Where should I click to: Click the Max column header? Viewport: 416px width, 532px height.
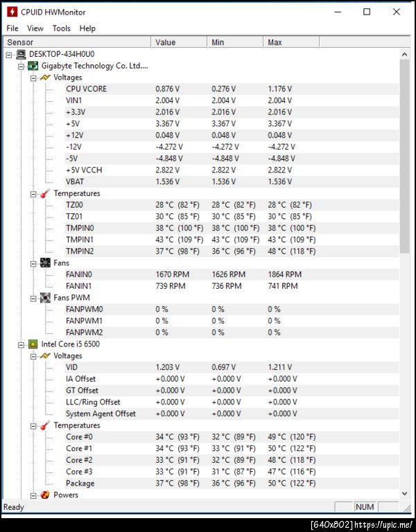click(x=275, y=42)
